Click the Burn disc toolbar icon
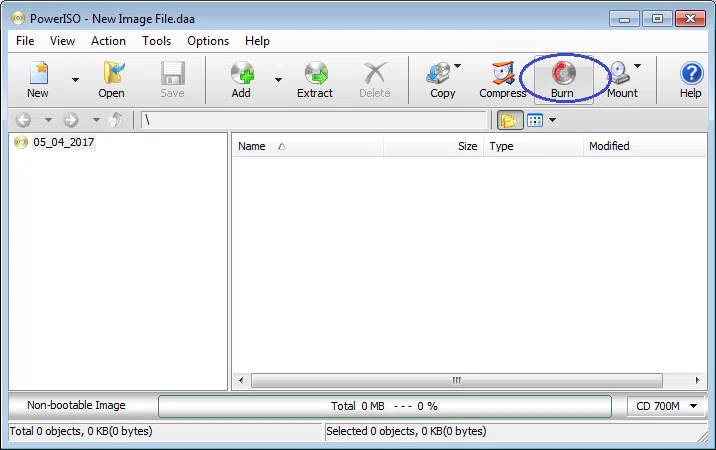 563,73
